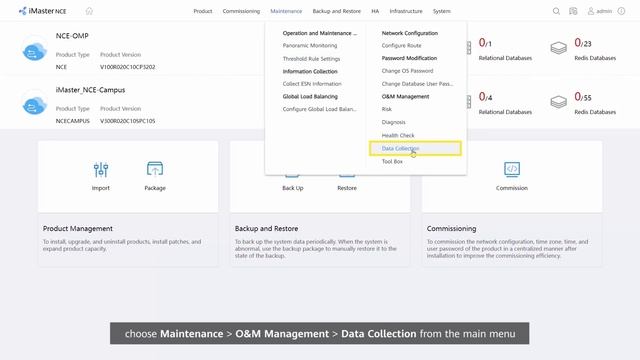
Task: Select Panoramic Monitoring
Action: (310, 45)
